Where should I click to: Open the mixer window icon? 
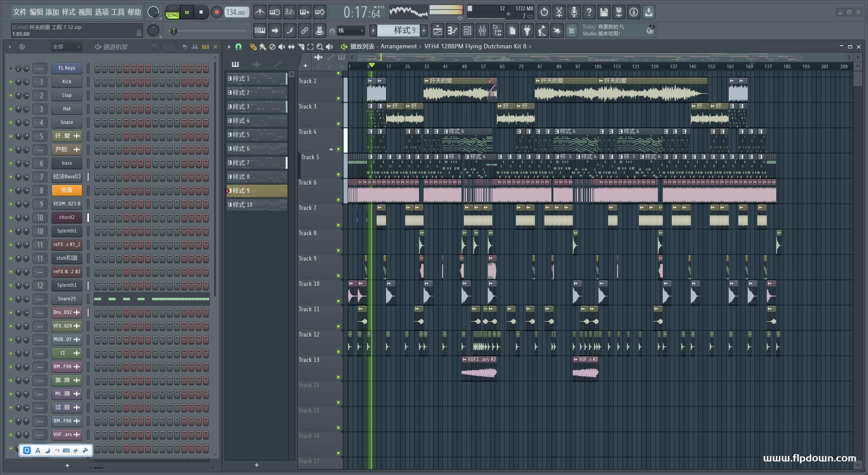point(482,31)
